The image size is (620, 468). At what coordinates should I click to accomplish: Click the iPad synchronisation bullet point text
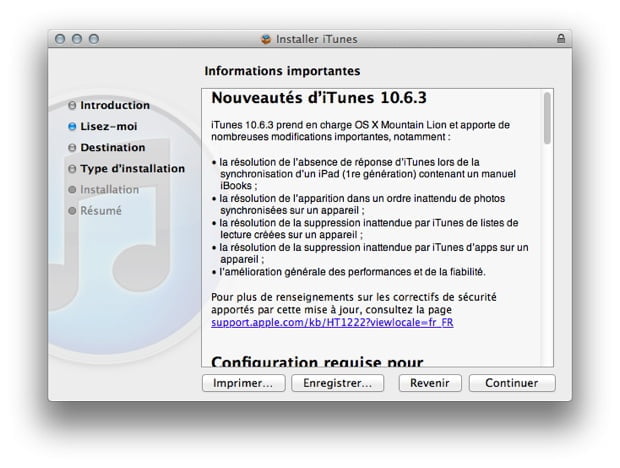[364, 174]
